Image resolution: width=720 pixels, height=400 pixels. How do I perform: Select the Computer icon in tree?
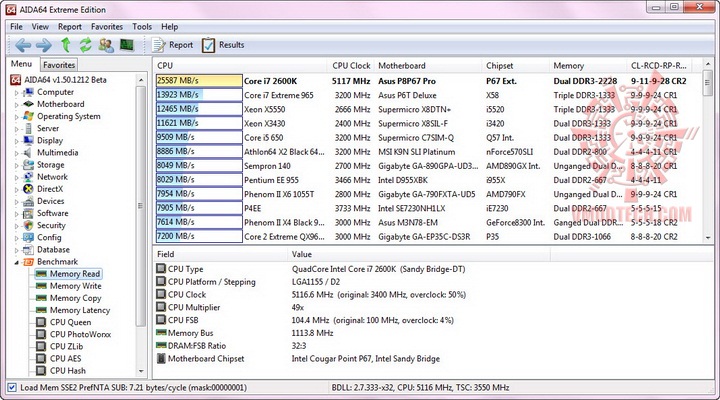point(28,92)
